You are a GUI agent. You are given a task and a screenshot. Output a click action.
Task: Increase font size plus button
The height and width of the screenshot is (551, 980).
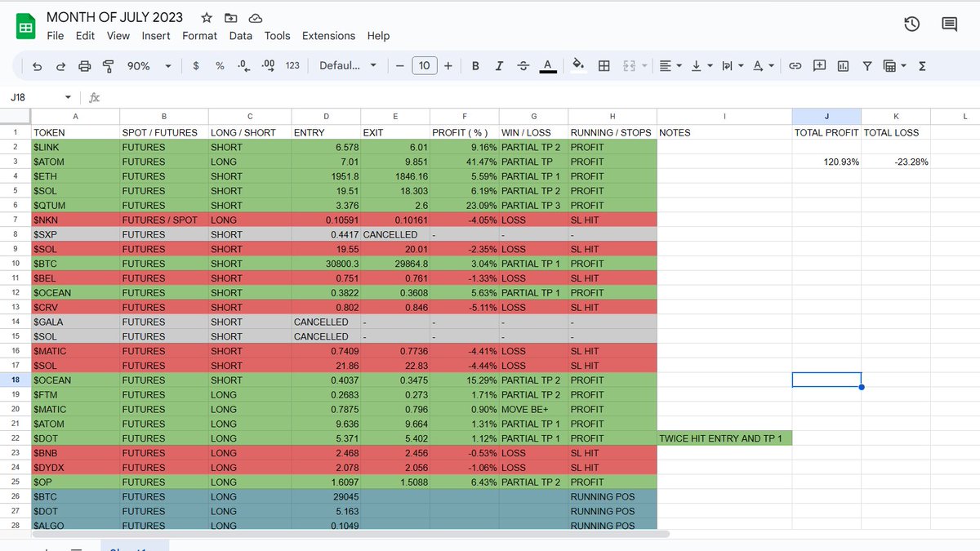[448, 66]
